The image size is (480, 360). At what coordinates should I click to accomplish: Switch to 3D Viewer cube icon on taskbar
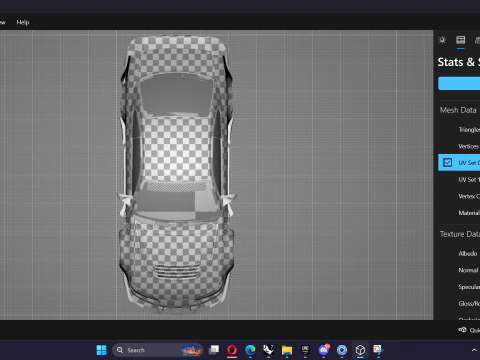360,350
